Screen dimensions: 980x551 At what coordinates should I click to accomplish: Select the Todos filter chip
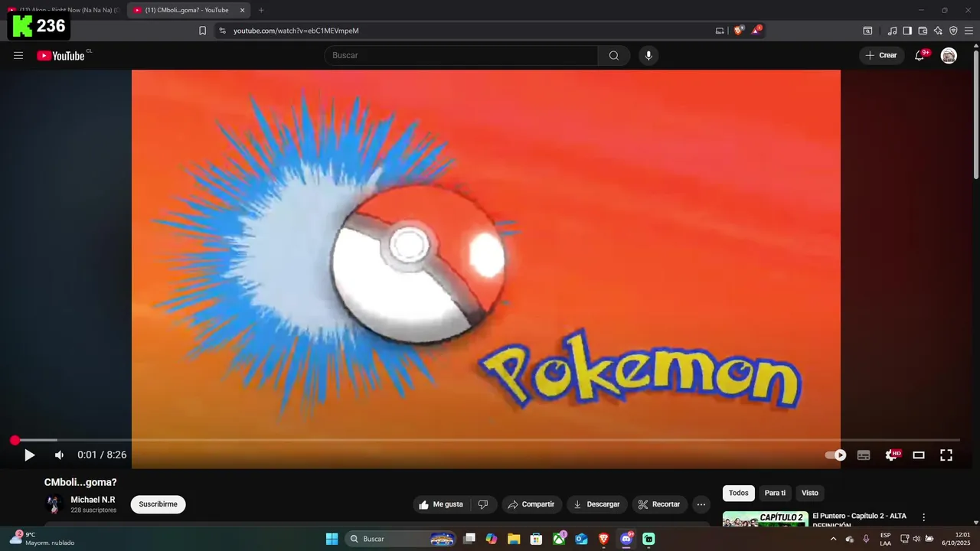coord(739,493)
